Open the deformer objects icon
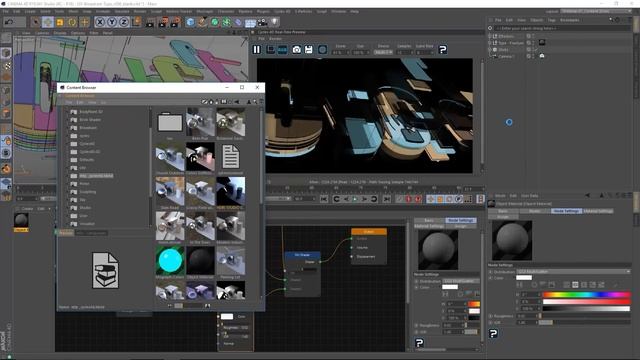This screenshot has width=640, height=360. pyautogui.click(x=238, y=22)
